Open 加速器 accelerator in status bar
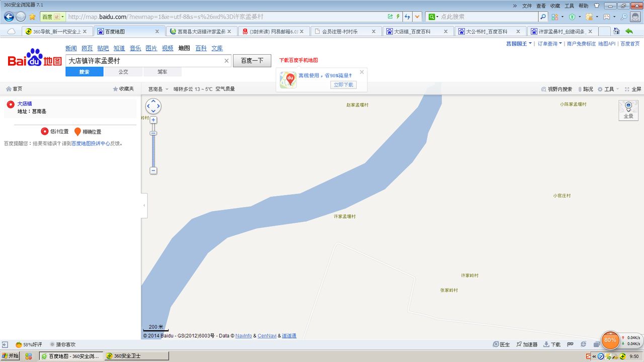This screenshot has height=362, width=644. pyautogui.click(x=526, y=344)
